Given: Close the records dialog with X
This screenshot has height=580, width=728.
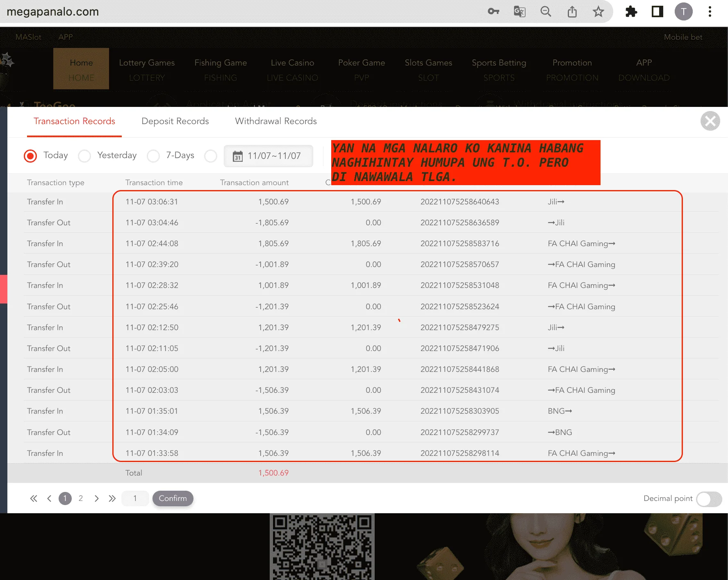Looking at the screenshot, I should coord(710,121).
